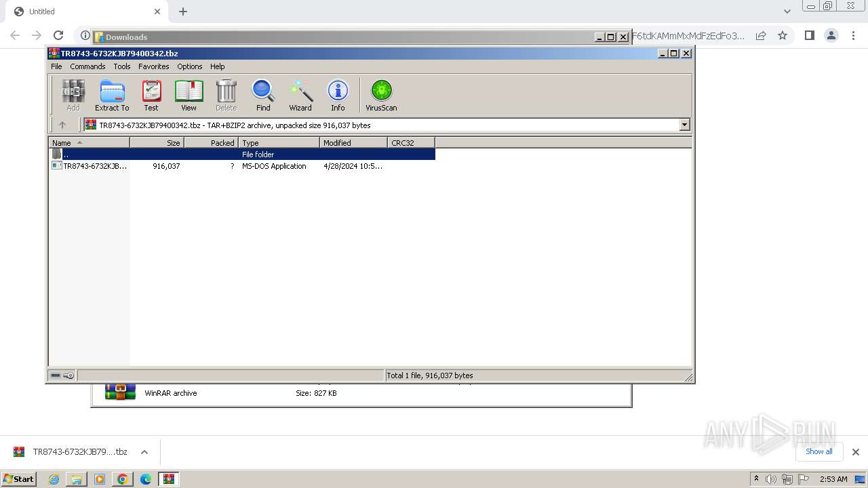Sort by Modified column header
The height and width of the screenshot is (488, 868).
tap(353, 143)
